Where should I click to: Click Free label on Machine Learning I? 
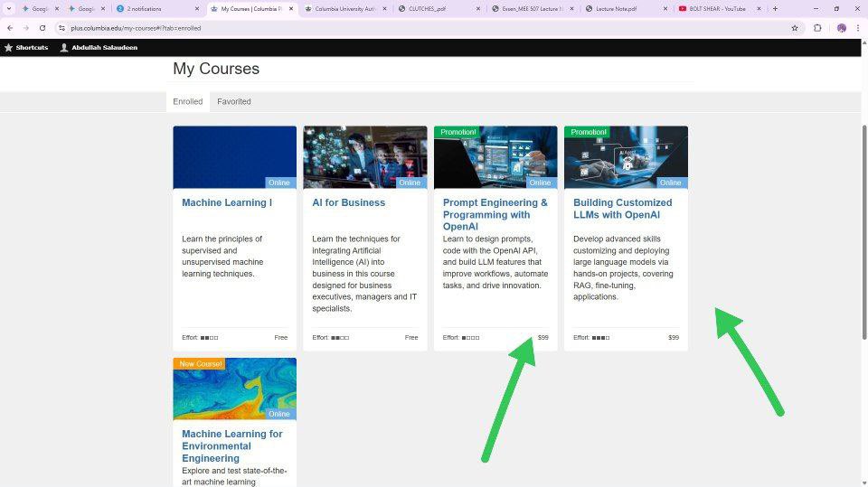click(x=280, y=338)
